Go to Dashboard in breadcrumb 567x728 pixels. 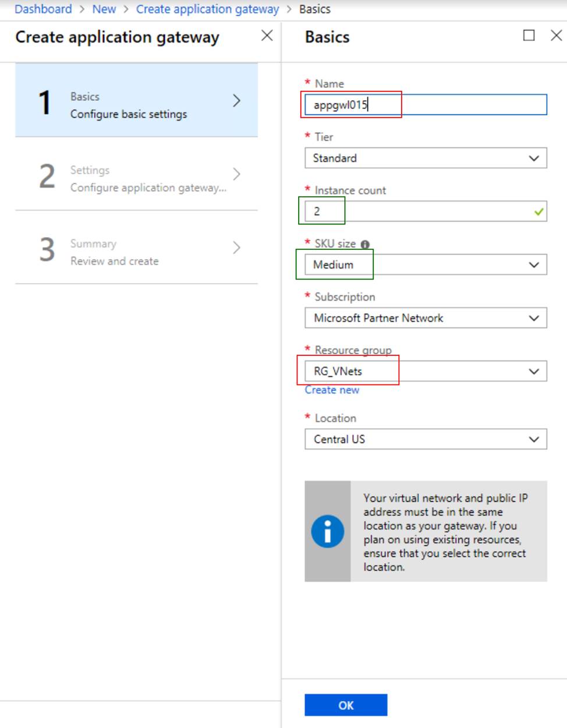tap(43, 9)
